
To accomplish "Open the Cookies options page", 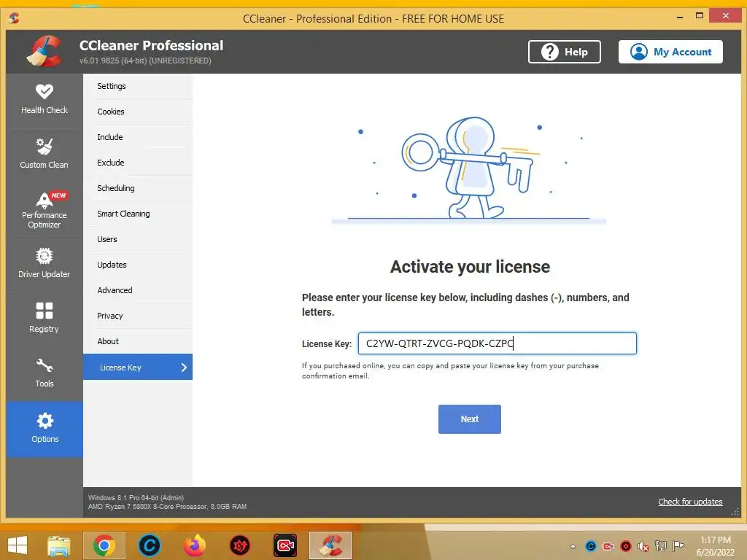I will 138,112.
